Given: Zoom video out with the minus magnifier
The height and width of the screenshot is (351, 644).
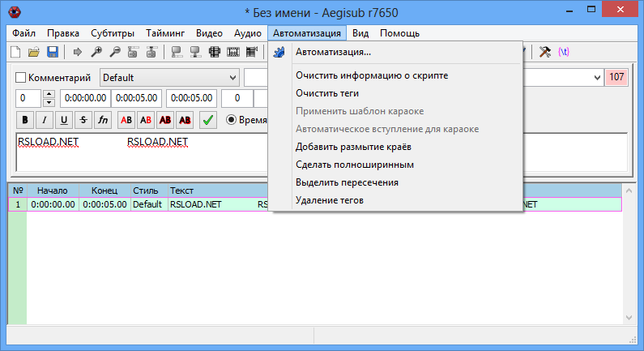Looking at the screenshot, I should (x=115, y=52).
